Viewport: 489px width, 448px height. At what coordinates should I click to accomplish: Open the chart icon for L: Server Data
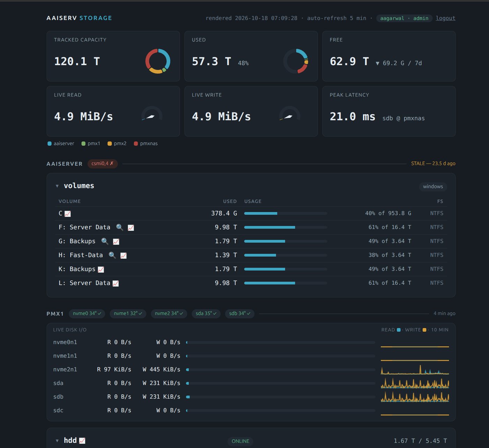[x=116, y=283]
